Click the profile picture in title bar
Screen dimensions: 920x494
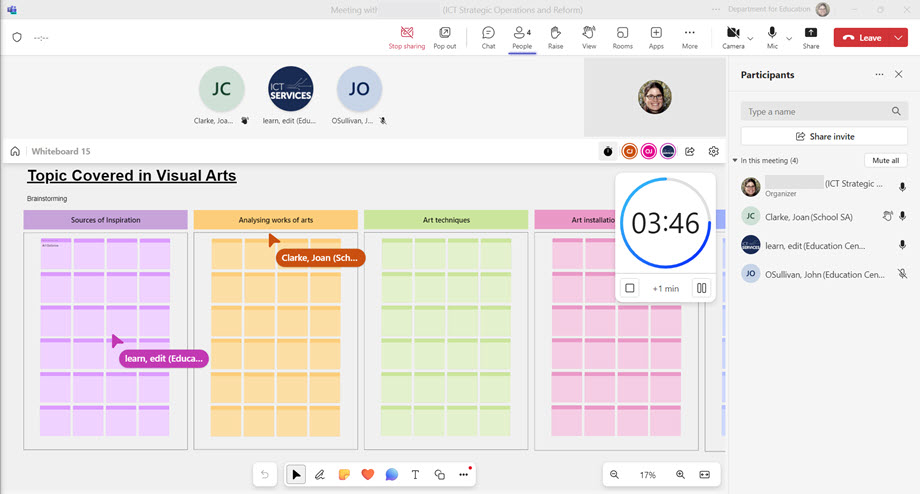coord(823,9)
